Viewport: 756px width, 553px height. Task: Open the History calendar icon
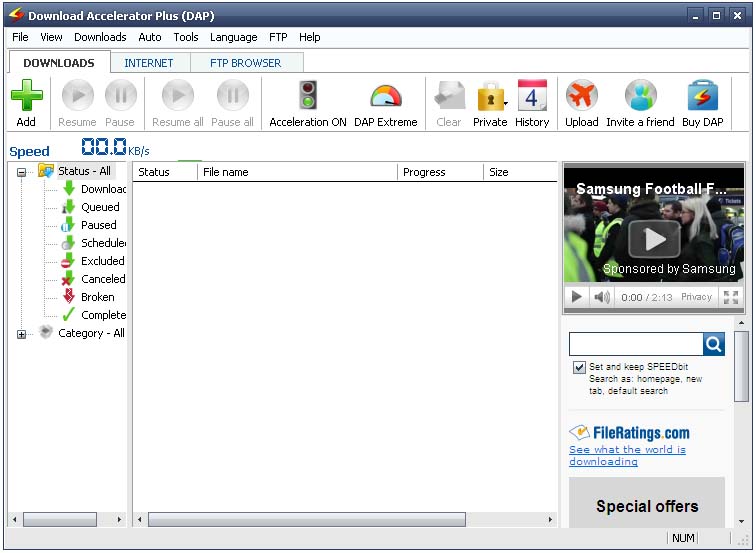[532, 95]
